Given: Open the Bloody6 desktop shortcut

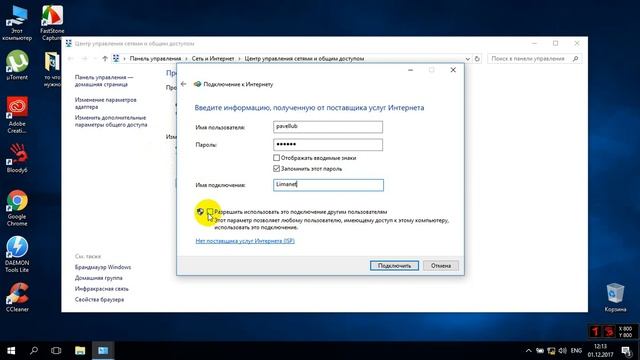Looking at the screenshot, I should pos(17,158).
